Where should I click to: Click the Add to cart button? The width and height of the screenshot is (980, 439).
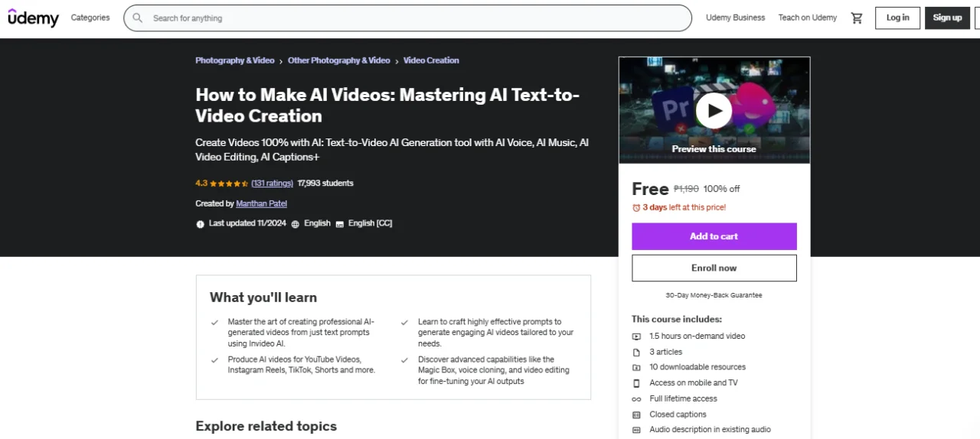click(714, 236)
